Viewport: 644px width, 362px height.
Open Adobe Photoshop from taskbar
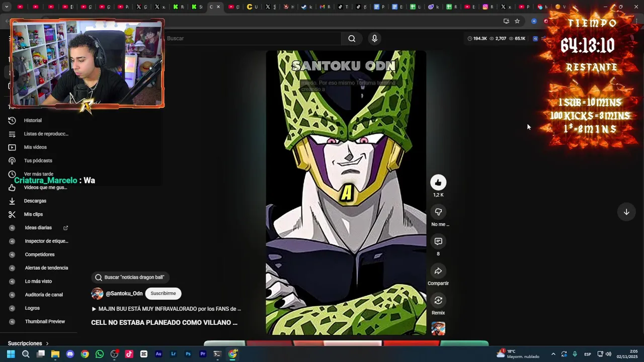point(188,354)
